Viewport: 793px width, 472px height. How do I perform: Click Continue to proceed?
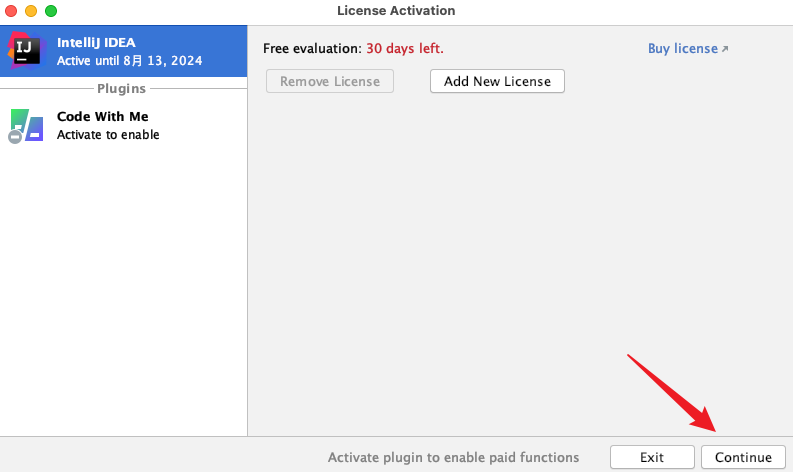743,457
